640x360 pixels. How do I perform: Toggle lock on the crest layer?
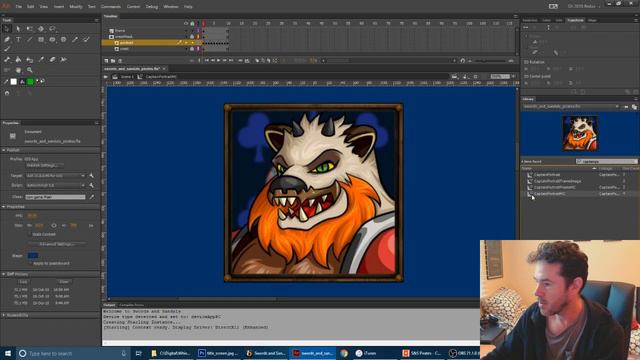(192, 49)
